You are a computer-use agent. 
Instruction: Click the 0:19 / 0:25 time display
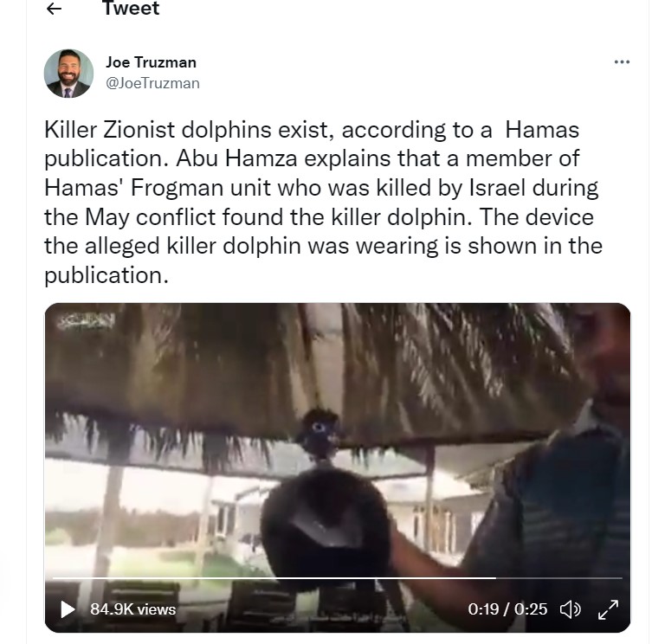click(x=507, y=609)
